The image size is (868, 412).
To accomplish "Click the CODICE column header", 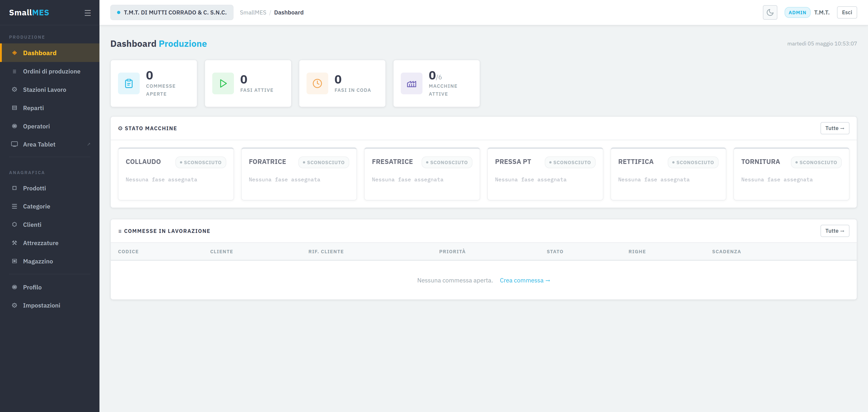I will (128, 251).
